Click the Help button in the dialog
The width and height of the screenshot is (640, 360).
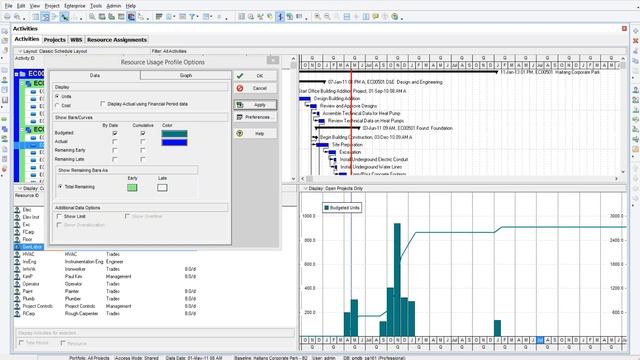tap(256, 133)
